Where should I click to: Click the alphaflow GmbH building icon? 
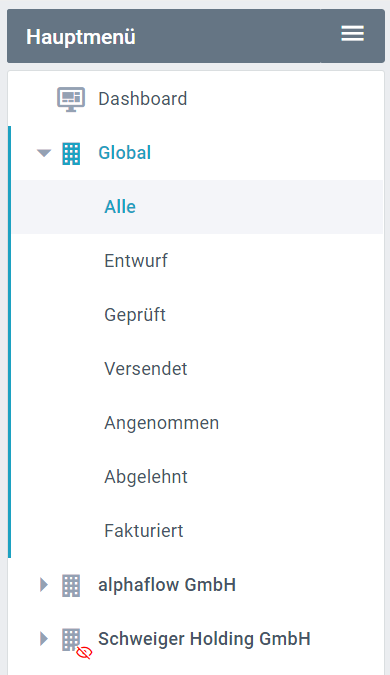[71, 585]
